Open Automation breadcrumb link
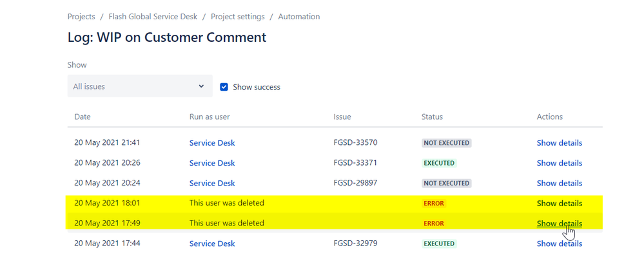The image size is (644, 259). point(298,17)
